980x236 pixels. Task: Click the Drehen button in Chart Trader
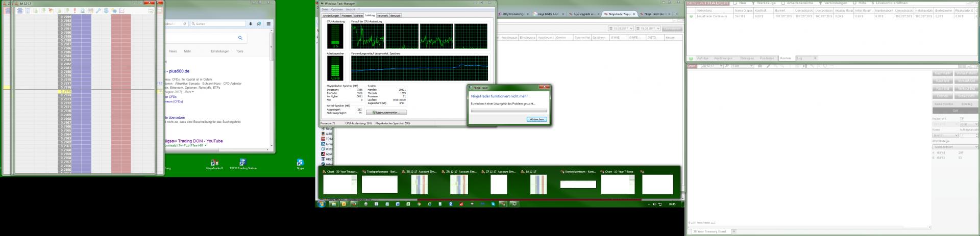942,96
